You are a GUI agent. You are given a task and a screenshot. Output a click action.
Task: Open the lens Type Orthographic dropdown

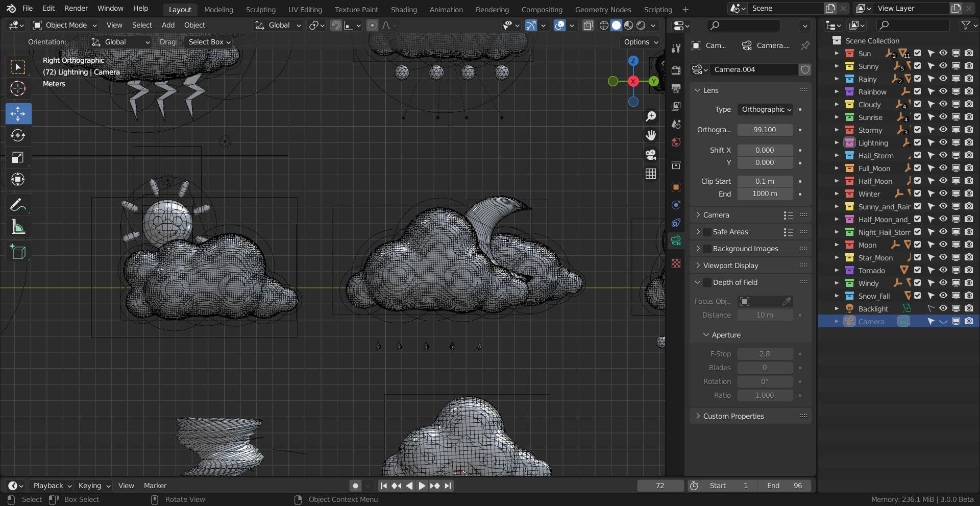pyautogui.click(x=766, y=109)
